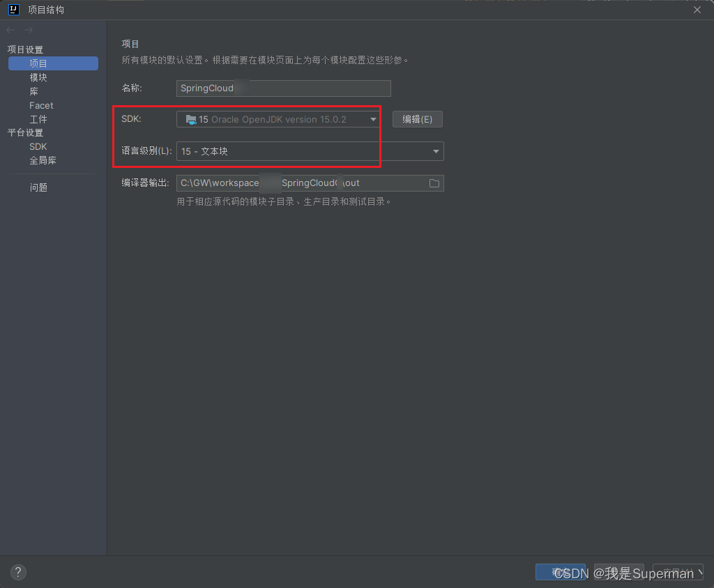Screen dimensions: 714x588
Task: Click the 名称 field containing SpringCloud
Action: pyautogui.click(x=282, y=88)
